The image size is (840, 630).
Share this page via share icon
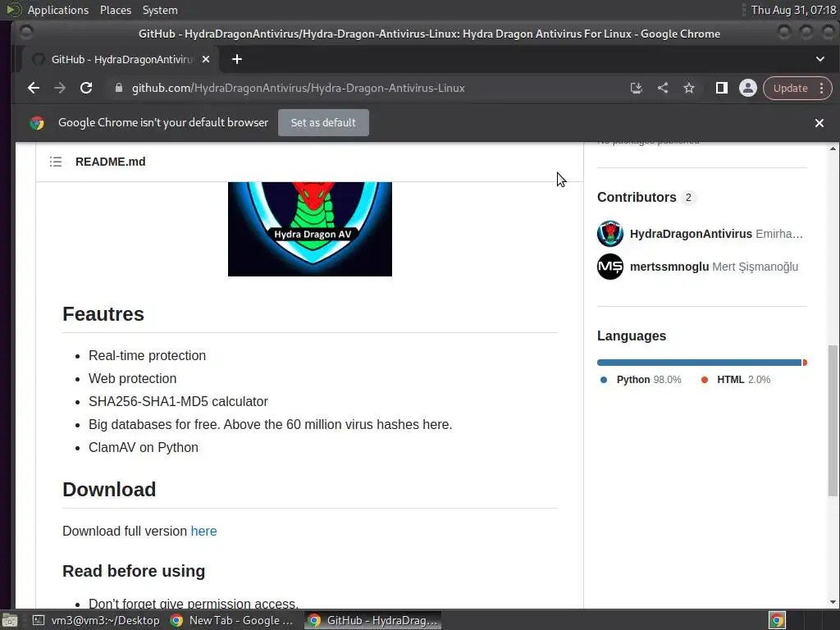coord(663,88)
